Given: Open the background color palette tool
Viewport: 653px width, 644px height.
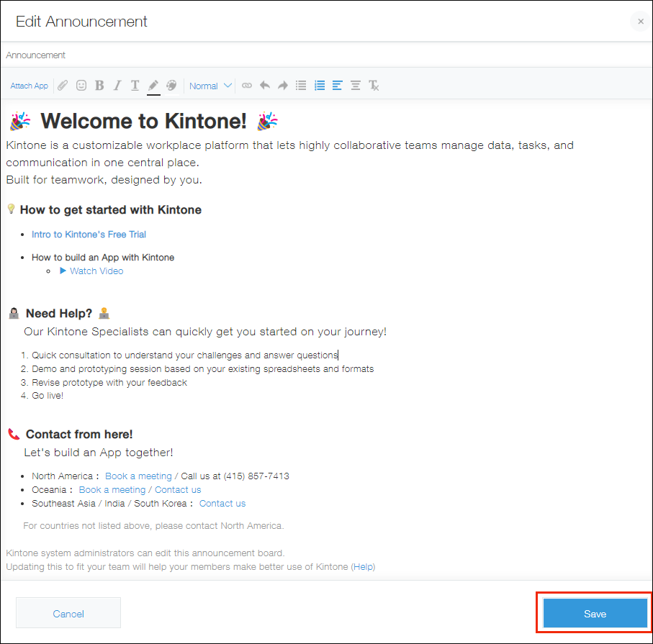Looking at the screenshot, I should point(171,86).
